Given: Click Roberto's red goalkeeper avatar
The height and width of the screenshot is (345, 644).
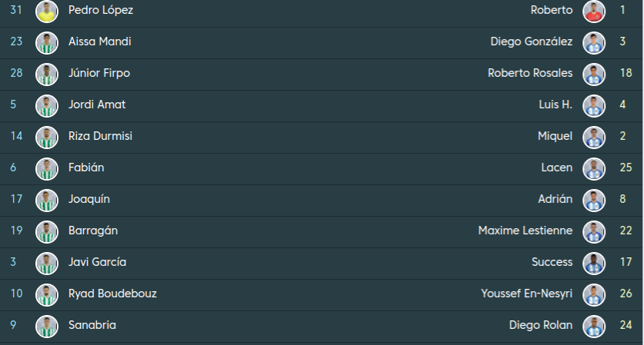Looking at the screenshot, I should (x=594, y=11).
